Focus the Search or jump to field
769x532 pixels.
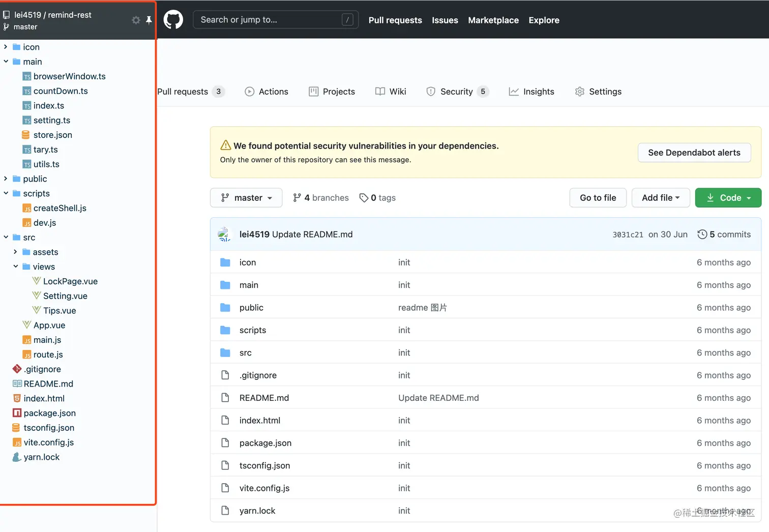pyautogui.click(x=276, y=20)
